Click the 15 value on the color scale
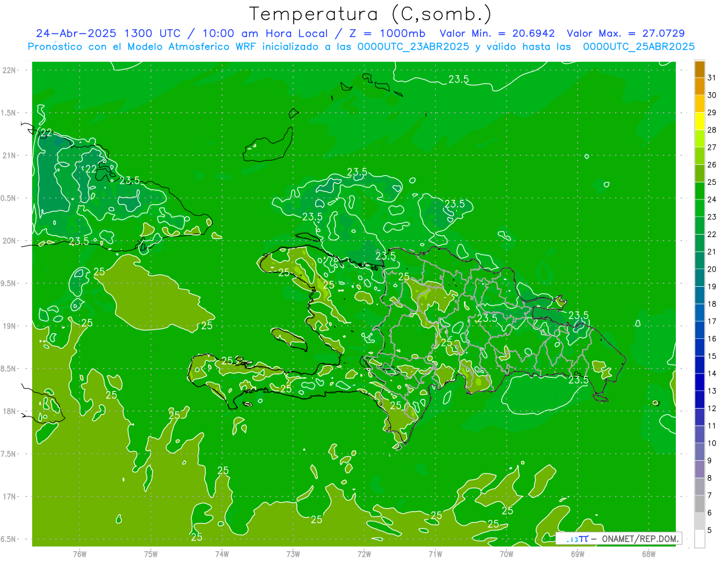Screen dimensions: 728x562 (712, 356)
